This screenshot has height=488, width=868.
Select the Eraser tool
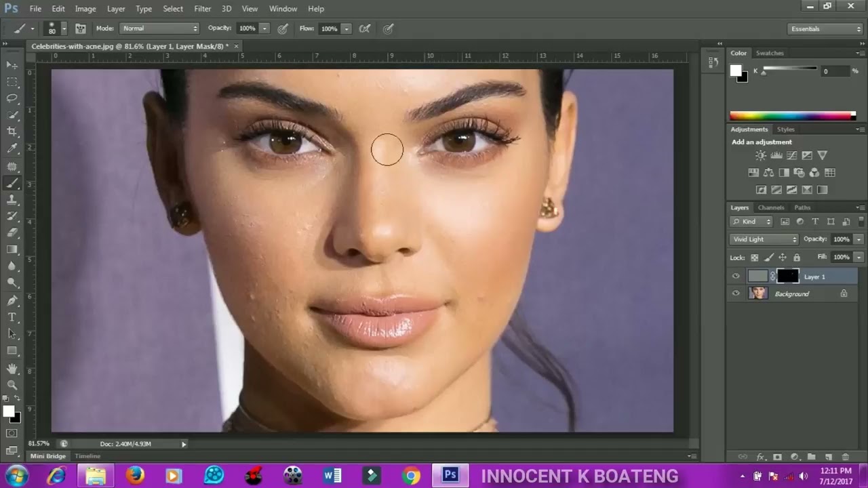pos(12,232)
